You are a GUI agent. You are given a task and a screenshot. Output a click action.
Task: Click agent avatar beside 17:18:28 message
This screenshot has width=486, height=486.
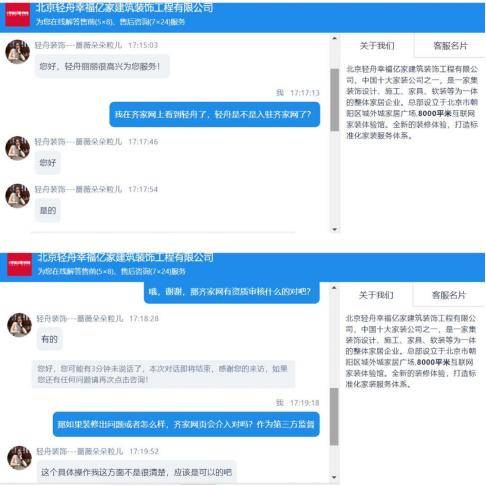click(19, 325)
